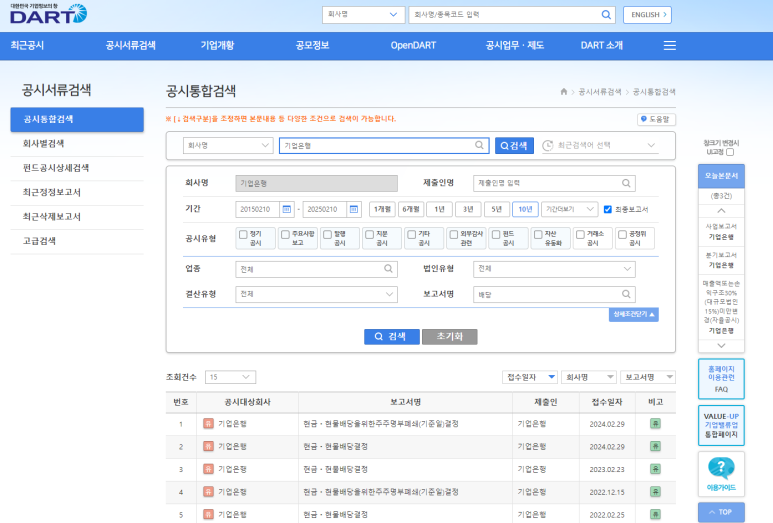Screen dimensions: 773x523
Task: Open the 공시서류검색 menu
Action: tap(131, 46)
